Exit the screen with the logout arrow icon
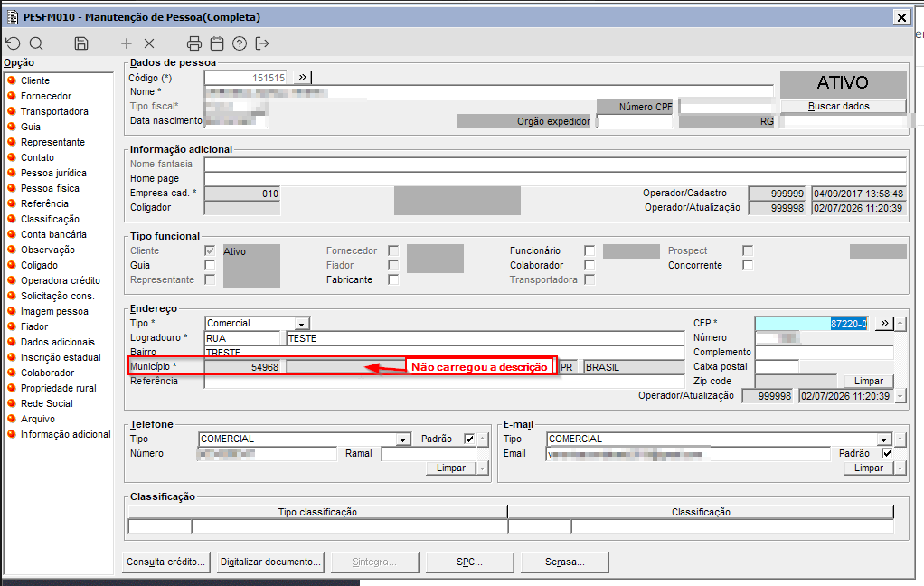Screen dimensions: 924x586 pos(262,43)
